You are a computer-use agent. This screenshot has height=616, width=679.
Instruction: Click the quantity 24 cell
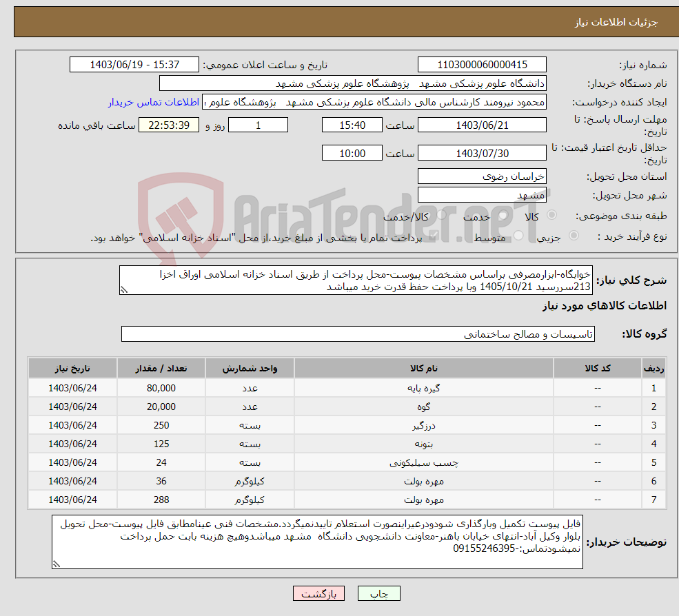[161, 463]
